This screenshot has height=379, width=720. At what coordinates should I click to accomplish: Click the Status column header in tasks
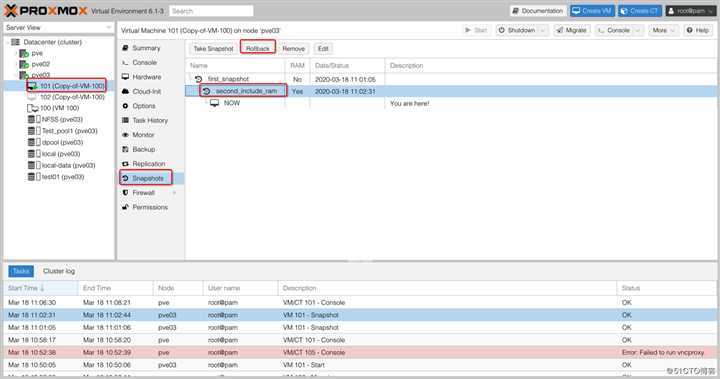666,288
